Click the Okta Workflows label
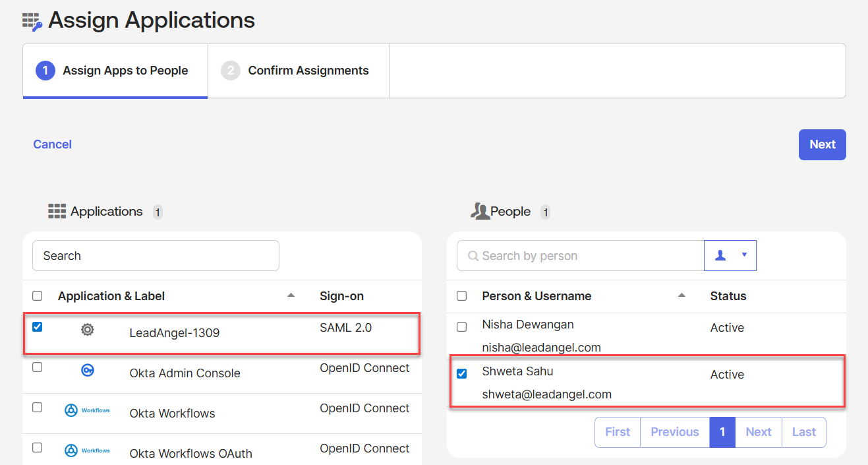868x465 pixels. (x=172, y=414)
